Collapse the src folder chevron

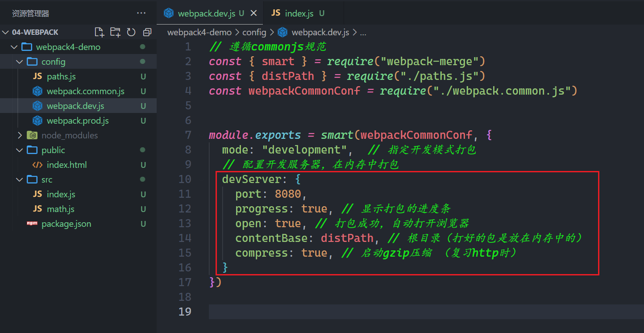(x=19, y=179)
